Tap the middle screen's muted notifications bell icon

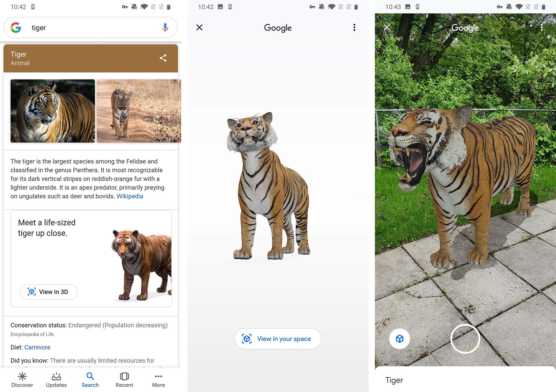[x=322, y=7]
